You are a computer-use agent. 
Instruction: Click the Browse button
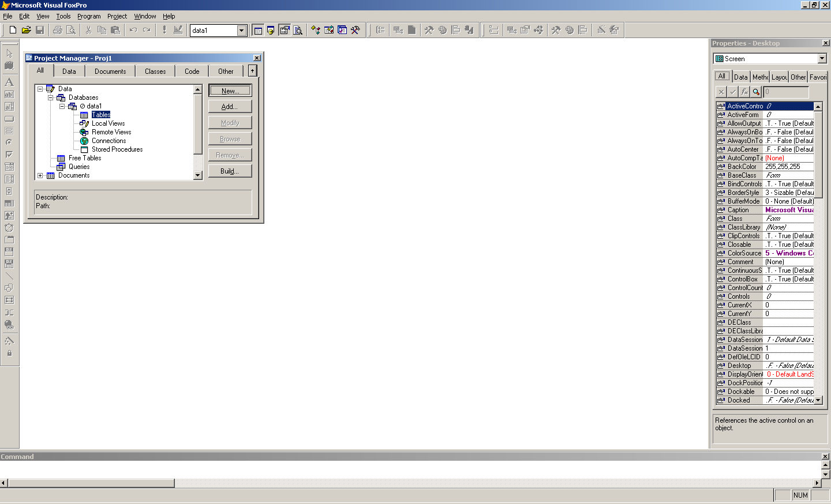point(230,139)
